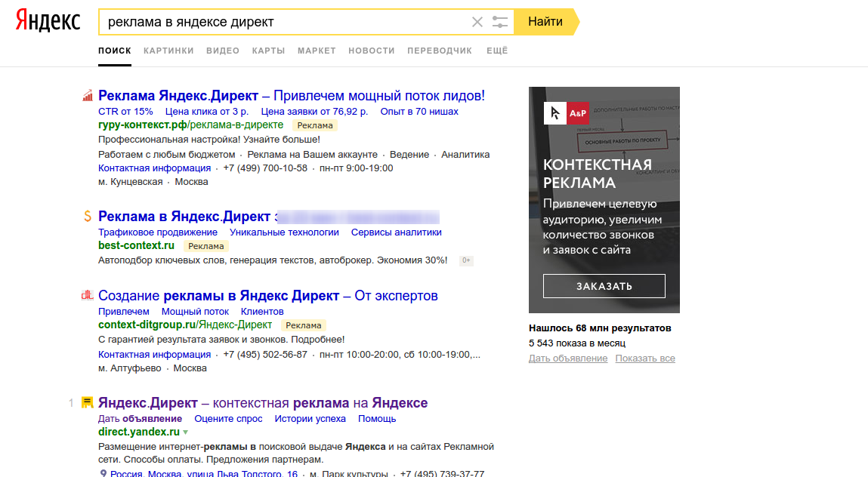Select the Поиск tab
Screen dimensions: 868x477
(x=115, y=51)
